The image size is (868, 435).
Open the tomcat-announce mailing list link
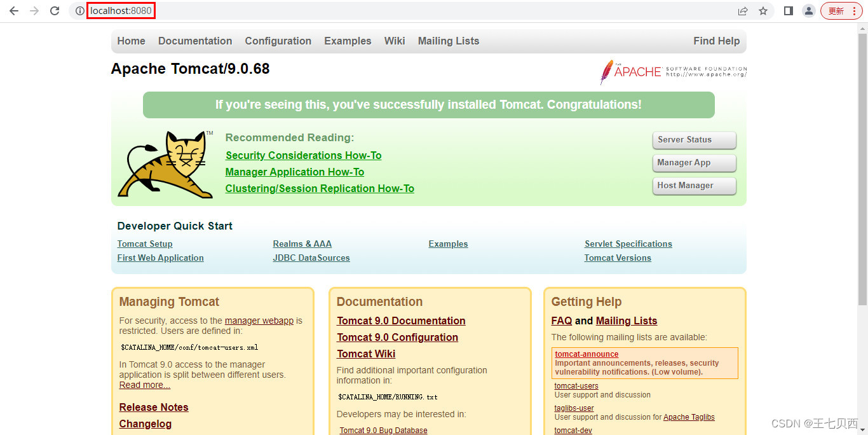[x=587, y=354]
